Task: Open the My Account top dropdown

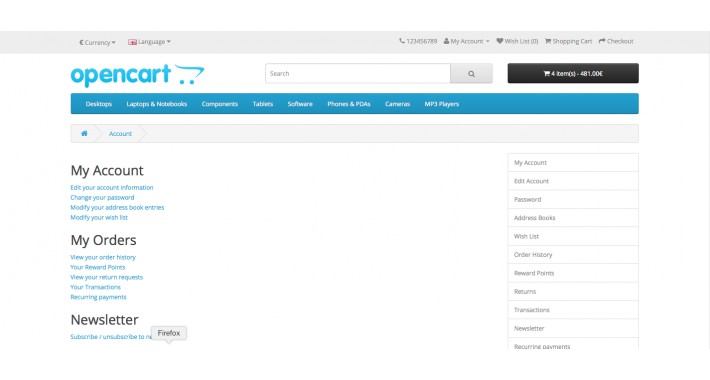Action: pos(466,41)
